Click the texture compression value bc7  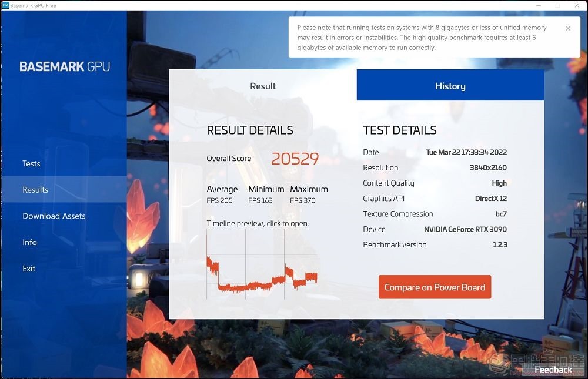[x=501, y=214]
